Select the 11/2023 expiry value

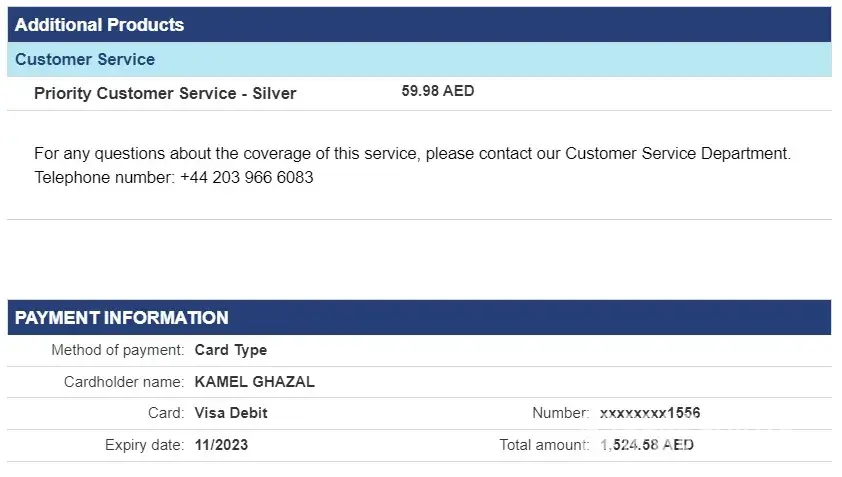tap(221, 445)
